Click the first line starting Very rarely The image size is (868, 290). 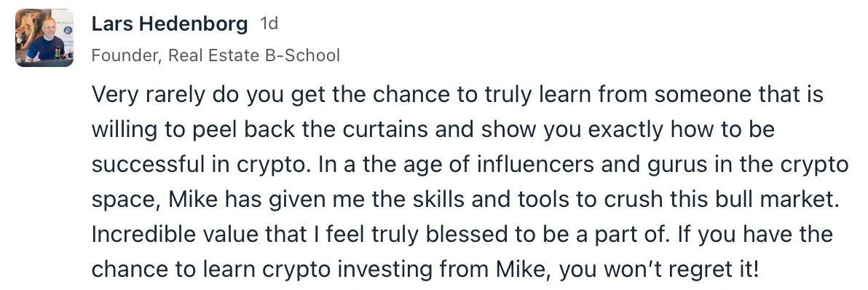pos(457,95)
